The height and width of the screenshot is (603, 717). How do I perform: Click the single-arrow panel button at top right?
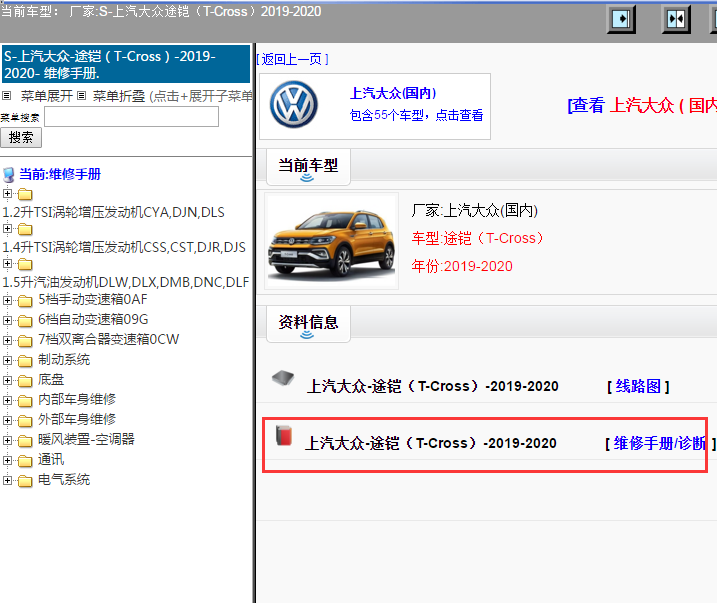(621, 19)
